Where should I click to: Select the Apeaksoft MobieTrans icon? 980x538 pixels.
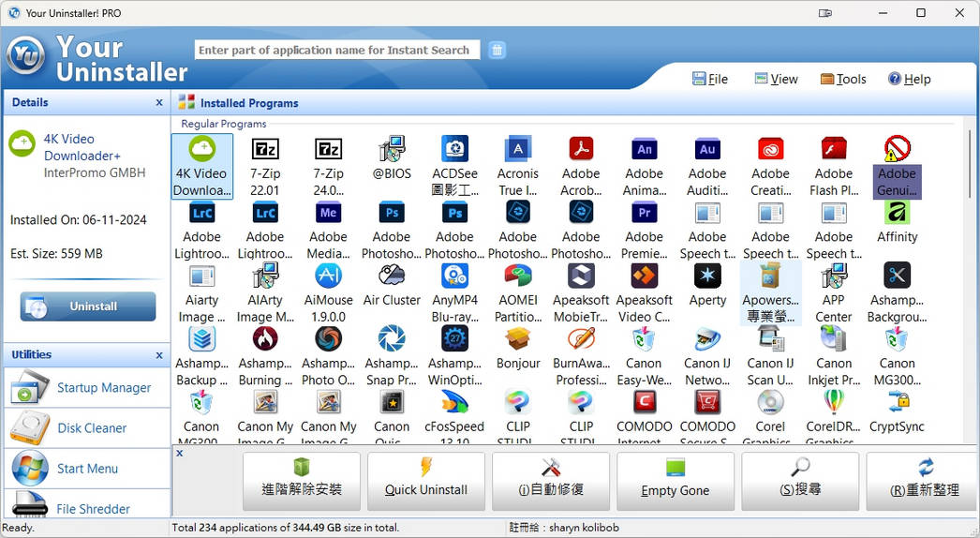pyautogui.click(x=581, y=276)
